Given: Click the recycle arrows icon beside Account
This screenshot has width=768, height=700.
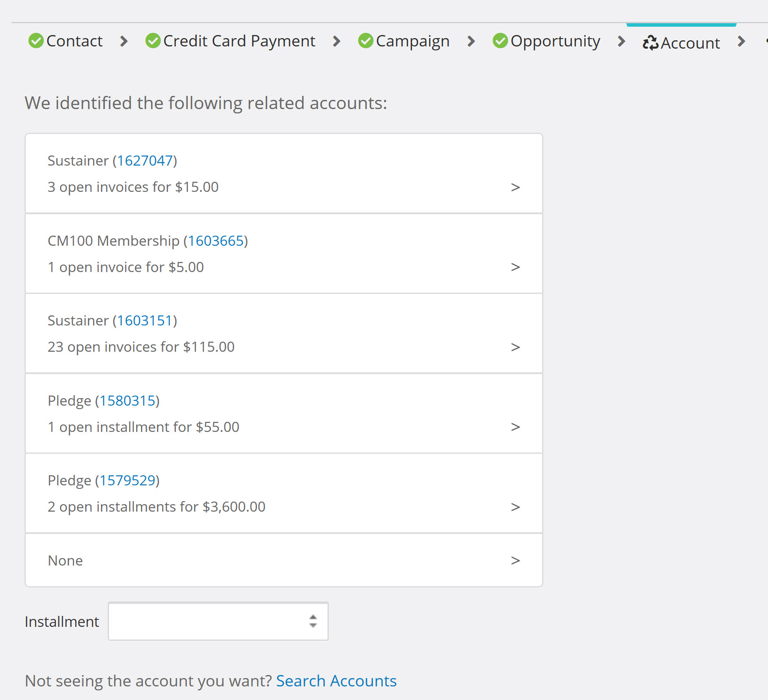Looking at the screenshot, I should point(650,43).
